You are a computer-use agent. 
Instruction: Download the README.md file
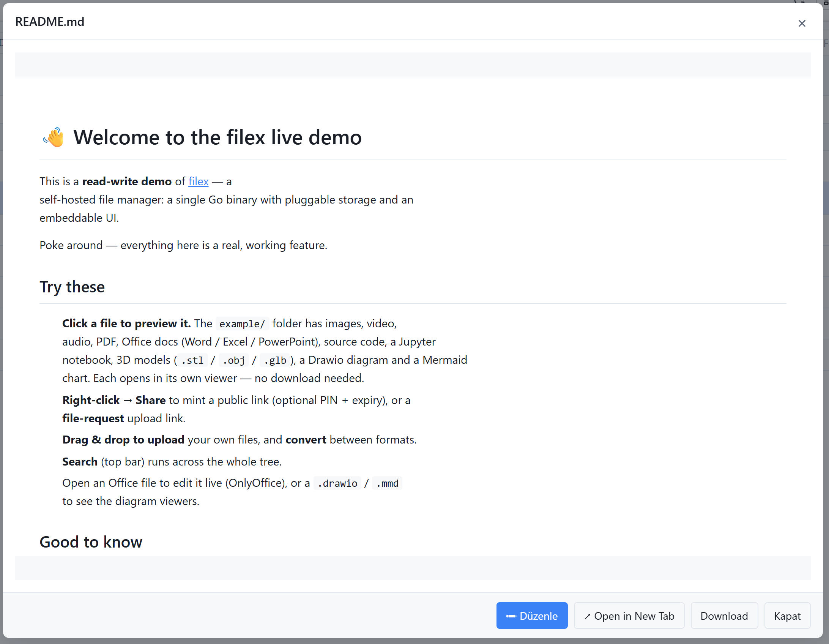coord(724,616)
